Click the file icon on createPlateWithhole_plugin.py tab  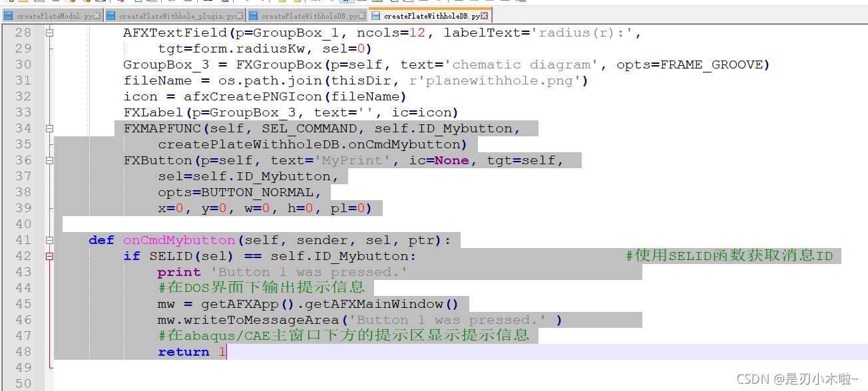(111, 15)
